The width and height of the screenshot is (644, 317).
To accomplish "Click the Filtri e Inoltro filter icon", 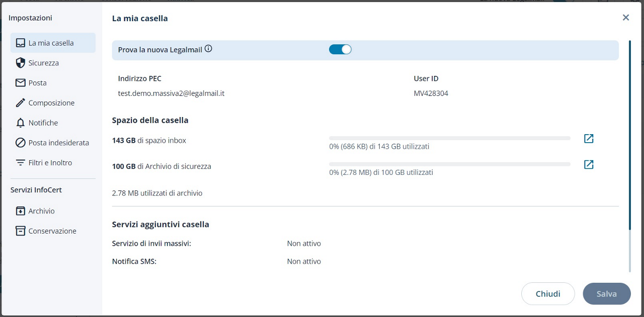I will click(21, 163).
